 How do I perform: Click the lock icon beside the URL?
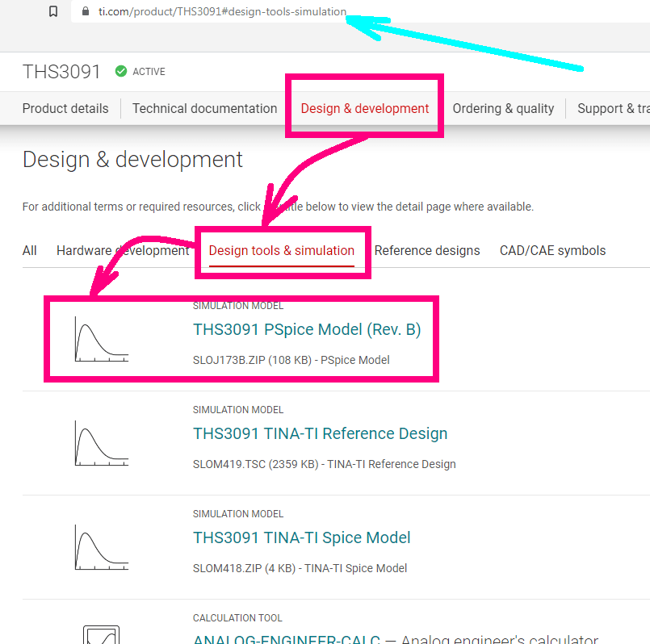click(x=86, y=11)
